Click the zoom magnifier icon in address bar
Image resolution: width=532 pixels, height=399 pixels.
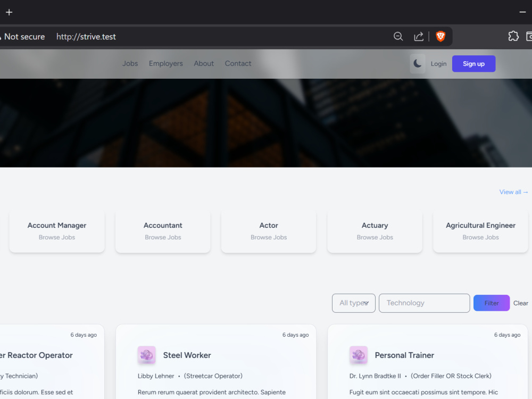398,36
